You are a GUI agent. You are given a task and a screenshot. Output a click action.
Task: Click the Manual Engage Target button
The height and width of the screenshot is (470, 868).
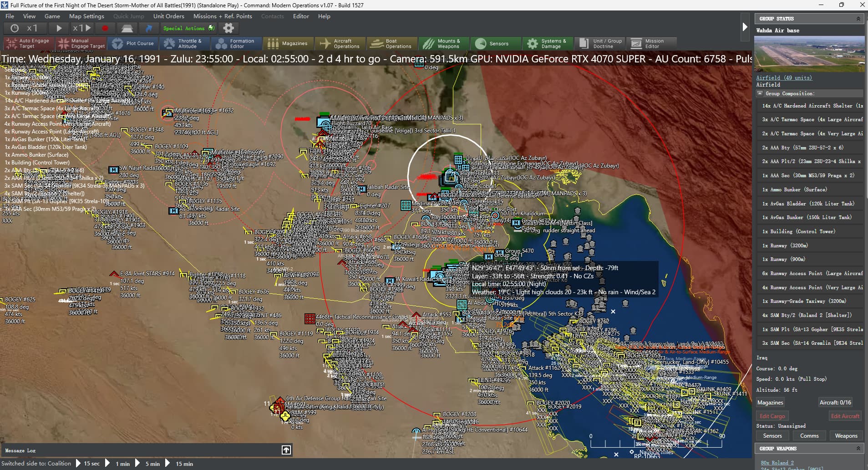(81, 43)
